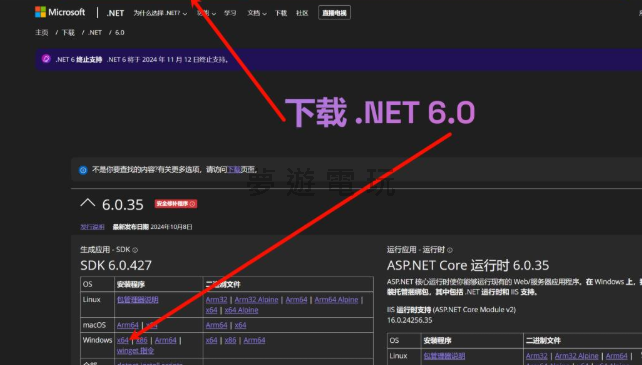Click the Microsoft logo
Screen dimensions: 642x365
click(60, 12)
